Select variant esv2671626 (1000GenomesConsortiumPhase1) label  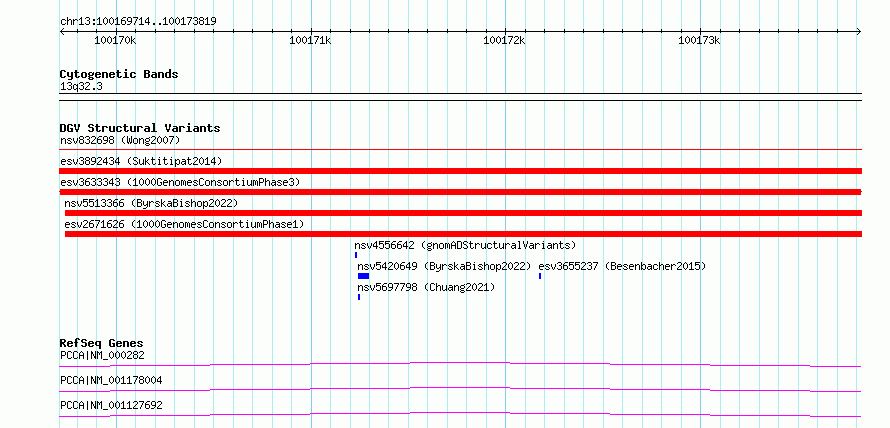(x=184, y=224)
